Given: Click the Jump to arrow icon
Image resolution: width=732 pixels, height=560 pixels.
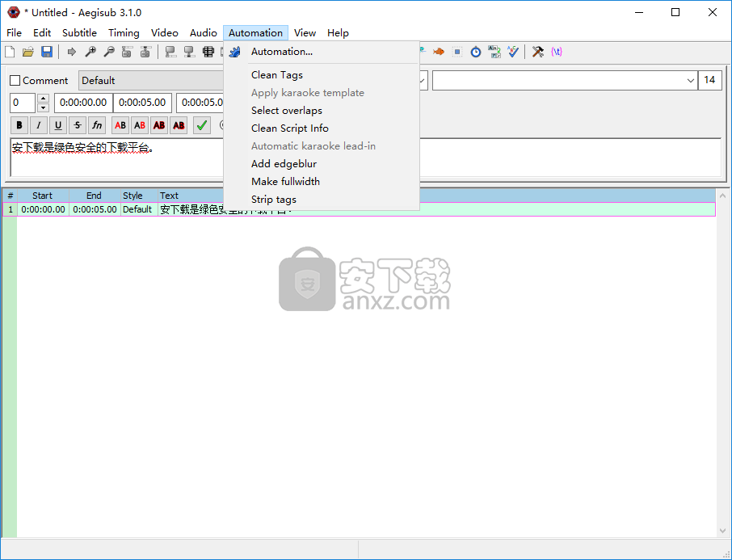Looking at the screenshot, I should coord(71,52).
